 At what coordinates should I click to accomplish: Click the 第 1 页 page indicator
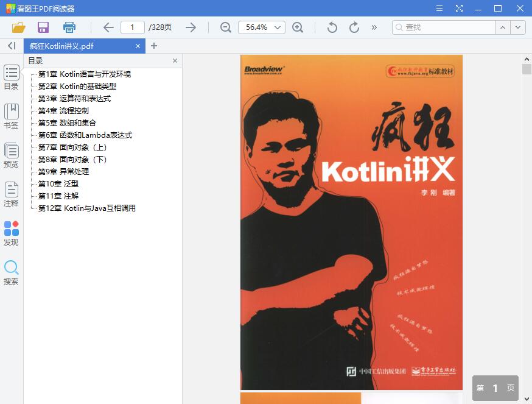495,388
